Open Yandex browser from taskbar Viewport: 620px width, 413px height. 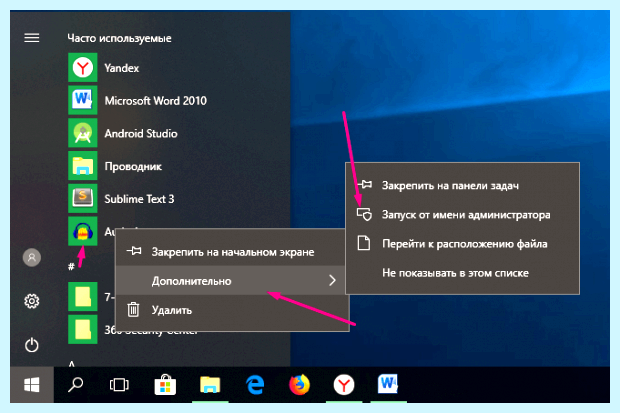[x=344, y=385]
